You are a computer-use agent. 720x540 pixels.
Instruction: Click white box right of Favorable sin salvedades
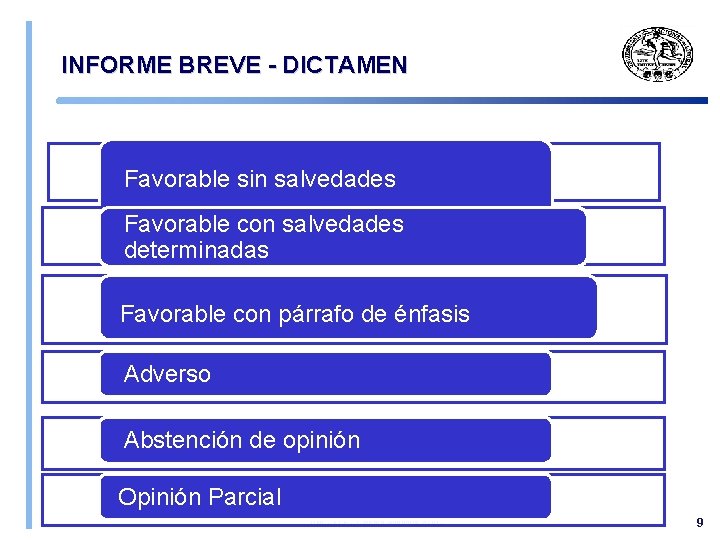(x=605, y=172)
